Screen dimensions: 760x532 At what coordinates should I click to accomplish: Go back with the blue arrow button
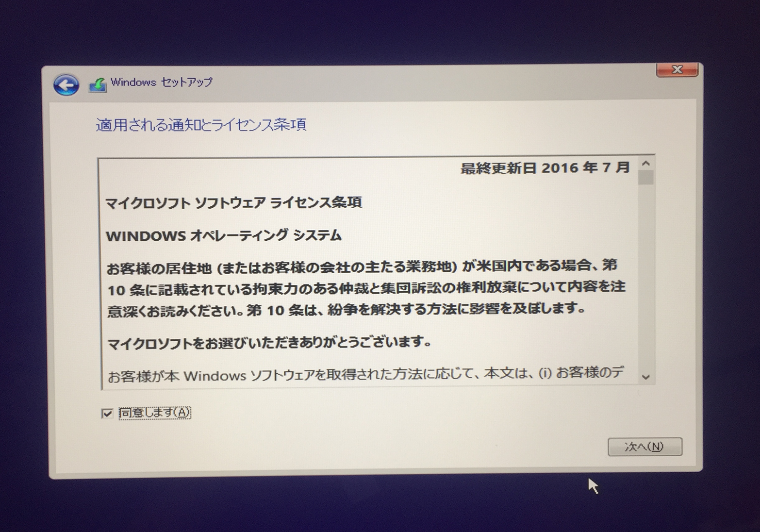pyautogui.click(x=66, y=85)
